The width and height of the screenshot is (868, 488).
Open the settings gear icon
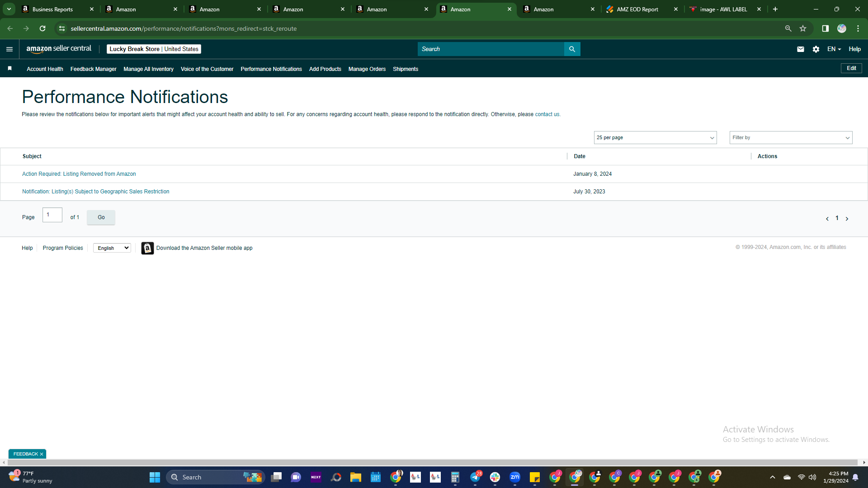pos(816,49)
